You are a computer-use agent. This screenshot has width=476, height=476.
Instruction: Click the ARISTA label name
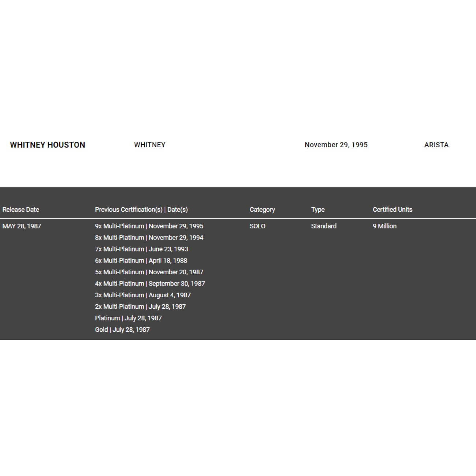[x=436, y=145]
